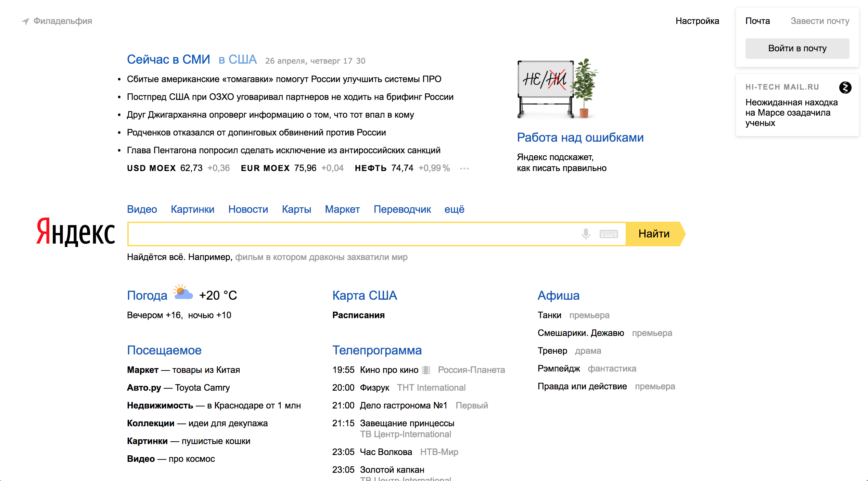Open the Настройка settings link

point(697,21)
